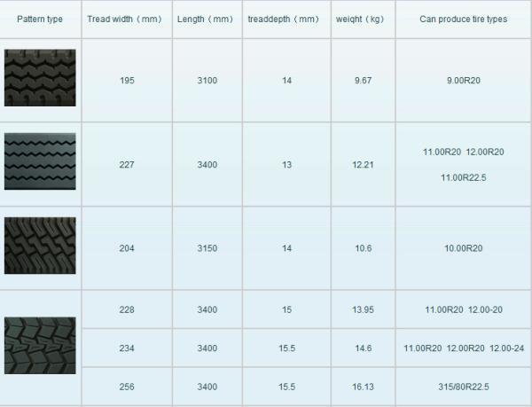Select the 'Can produce tire types' header

pos(464,19)
